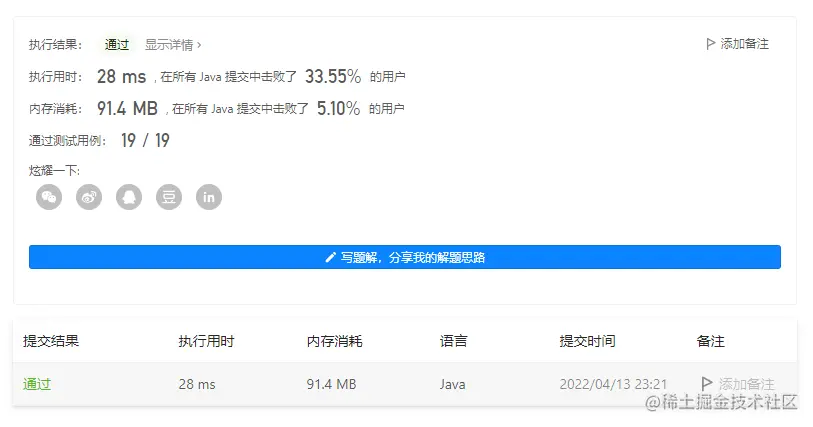Expand details with the chevron after 显示详情

[199, 46]
